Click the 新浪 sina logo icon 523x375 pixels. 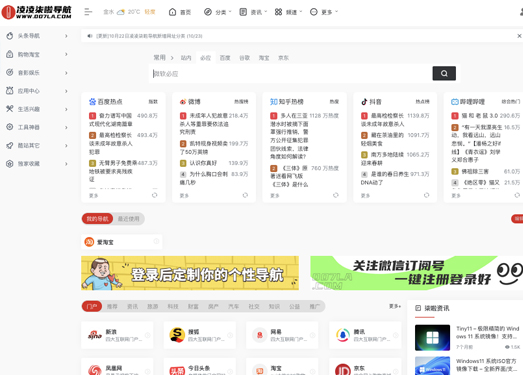pos(95,335)
